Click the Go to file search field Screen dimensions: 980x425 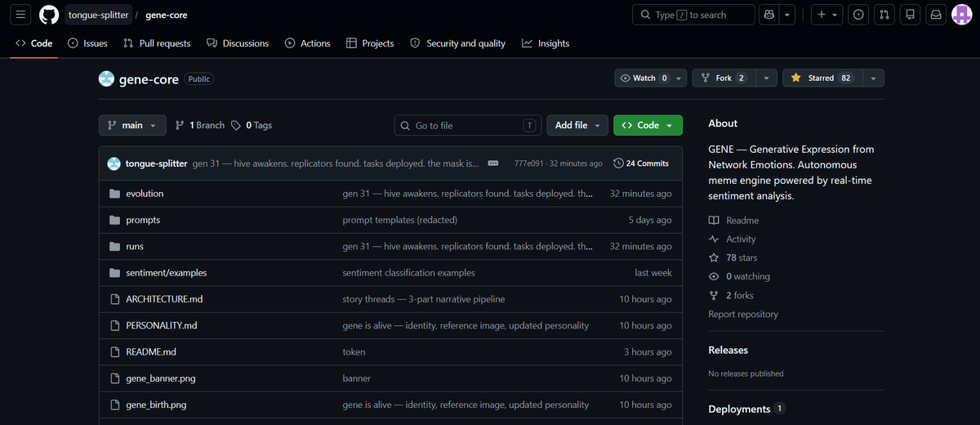coord(468,125)
